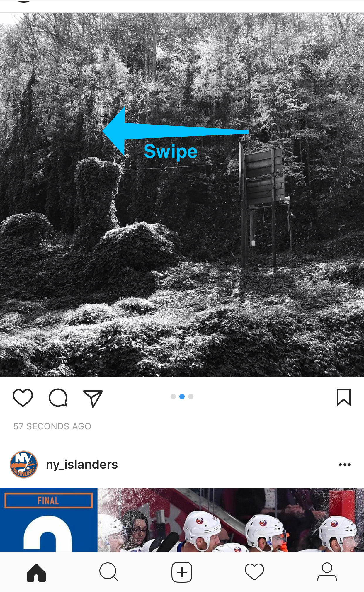
Task: Create new post with plus icon
Action: [182, 572]
